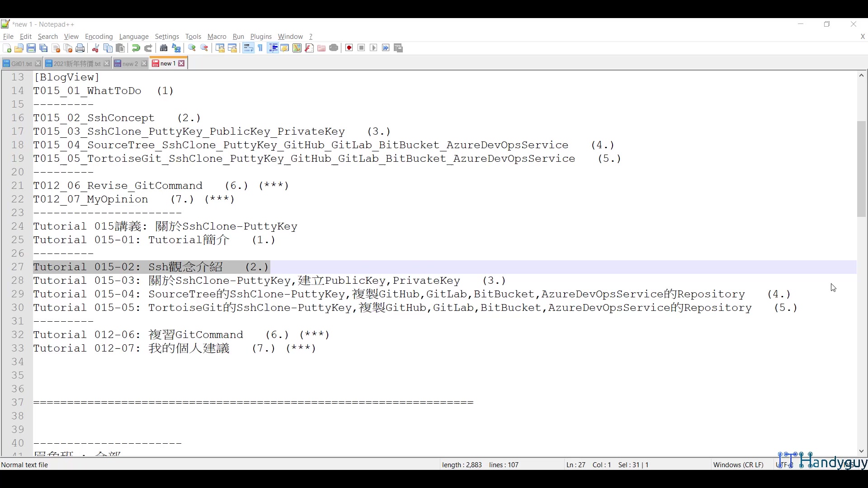Open the Encoding menu
Screen dimensions: 868x488
coord(99,37)
